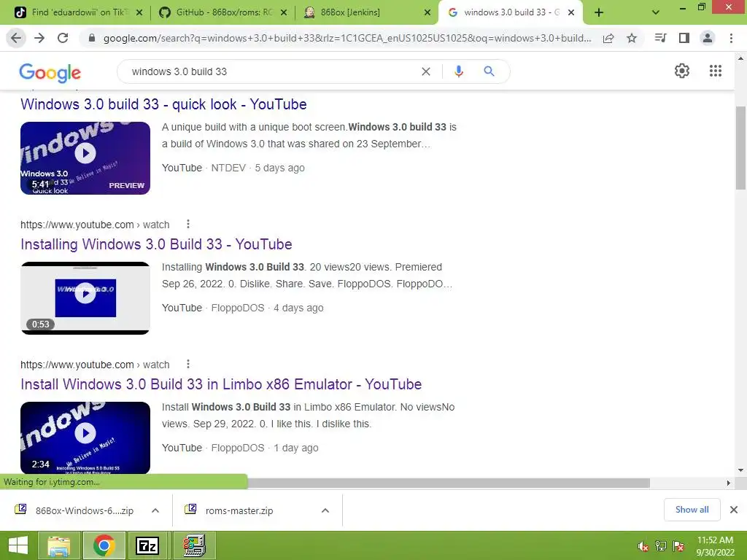747x560 pixels.
Task: Start voice search with the microphone
Action: 459,71
